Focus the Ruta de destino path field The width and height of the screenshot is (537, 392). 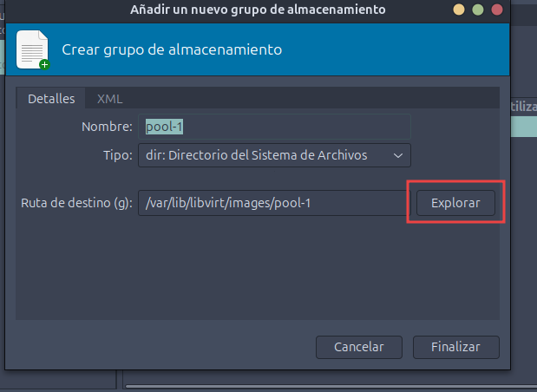pos(272,203)
